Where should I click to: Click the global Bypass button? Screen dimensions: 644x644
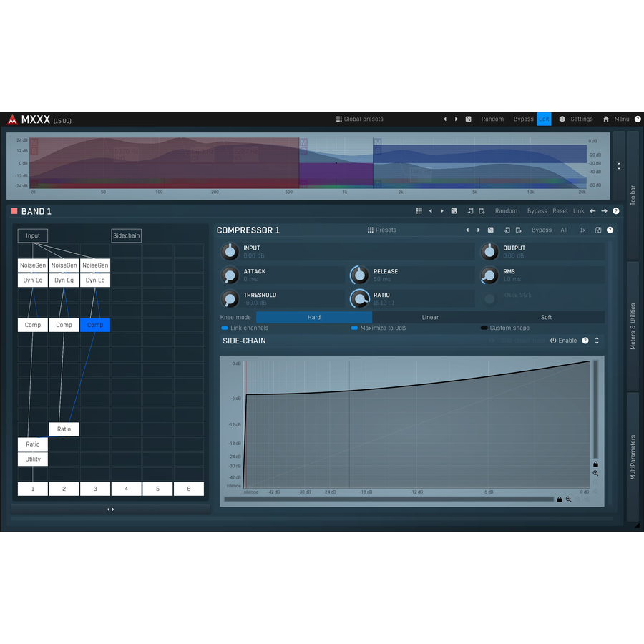[523, 119]
